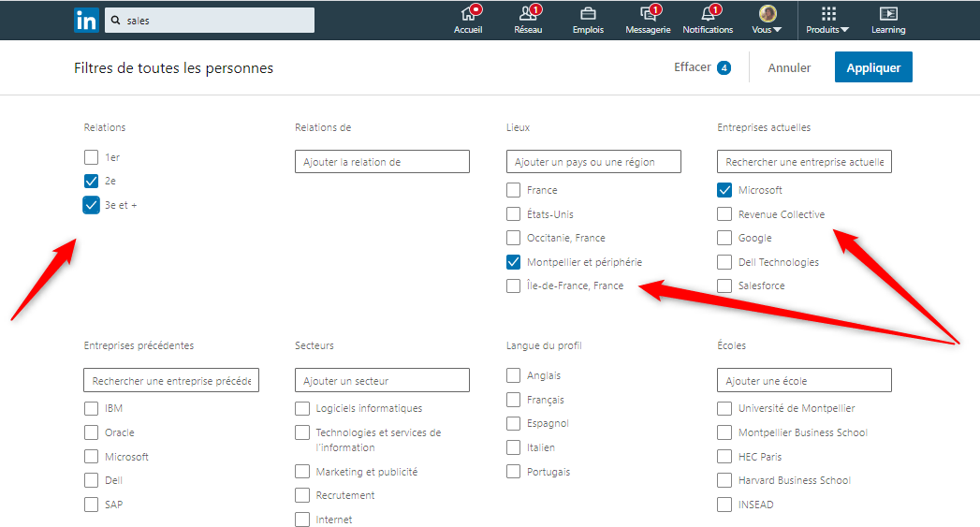Click into the sales search field
Screen dimensions: 980x527
point(210,20)
